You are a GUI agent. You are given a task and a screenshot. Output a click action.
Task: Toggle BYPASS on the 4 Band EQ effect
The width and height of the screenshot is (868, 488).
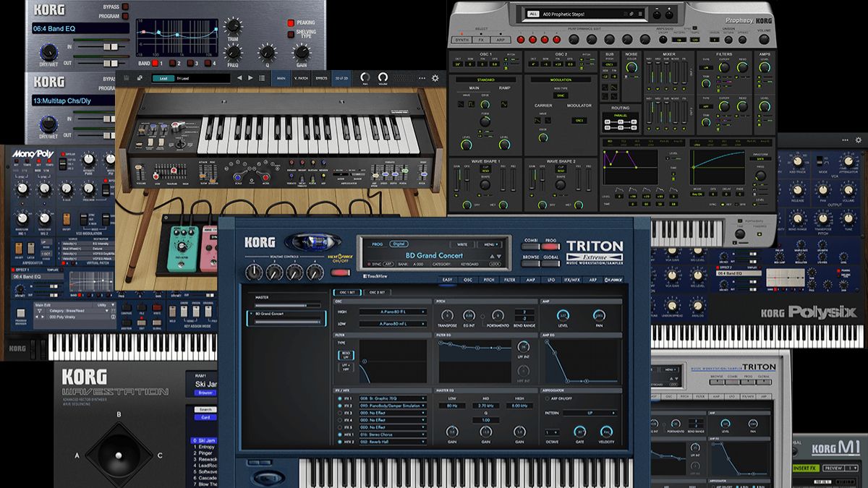click(x=125, y=6)
